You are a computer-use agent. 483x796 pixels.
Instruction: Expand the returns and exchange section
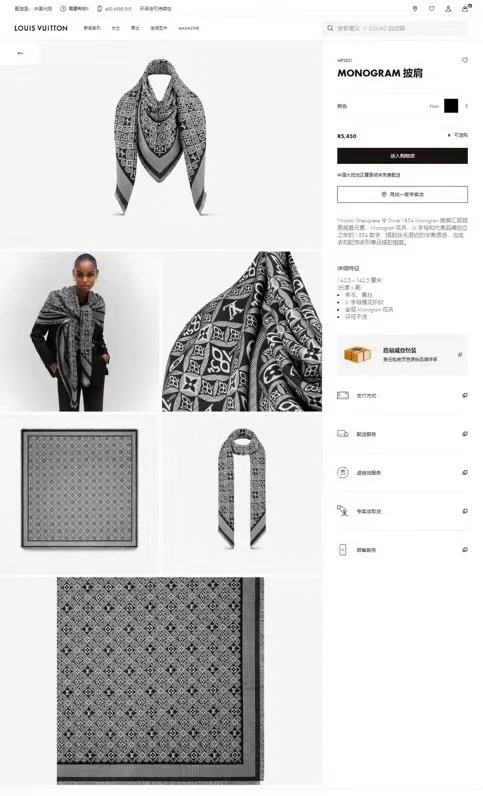[x=402, y=473]
